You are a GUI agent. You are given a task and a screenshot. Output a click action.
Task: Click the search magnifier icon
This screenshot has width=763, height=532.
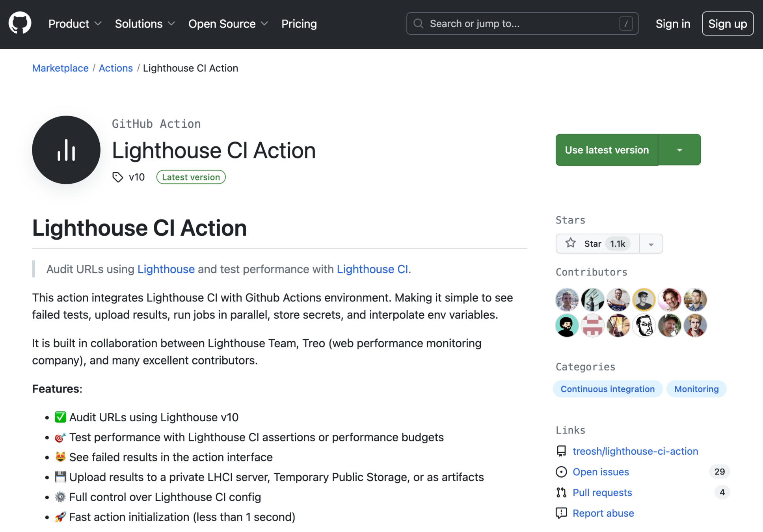tap(419, 24)
